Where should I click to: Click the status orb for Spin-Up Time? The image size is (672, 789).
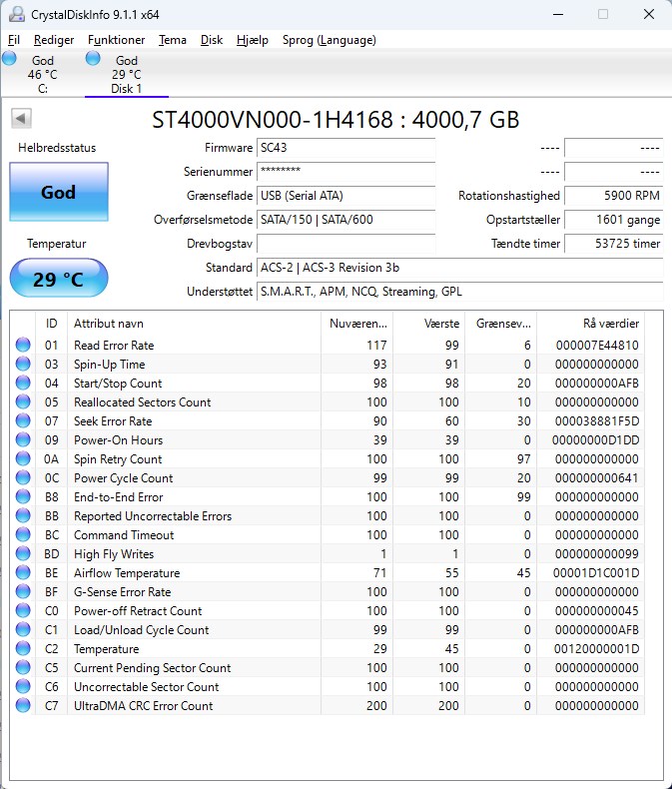click(x=23, y=364)
